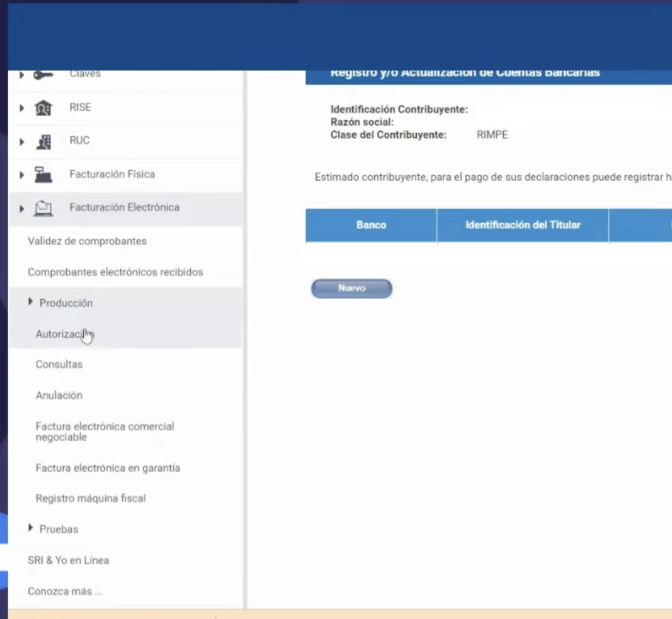Select the Facturación Electrónica section

tap(126, 208)
